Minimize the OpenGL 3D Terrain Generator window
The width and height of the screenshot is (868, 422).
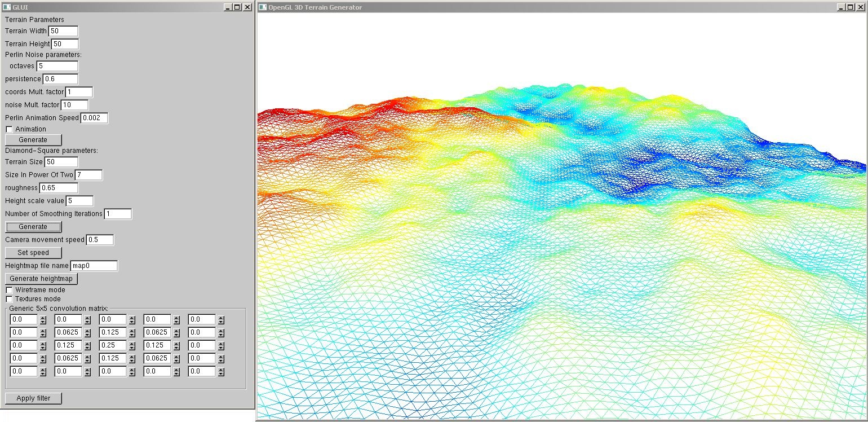click(x=840, y=7)
